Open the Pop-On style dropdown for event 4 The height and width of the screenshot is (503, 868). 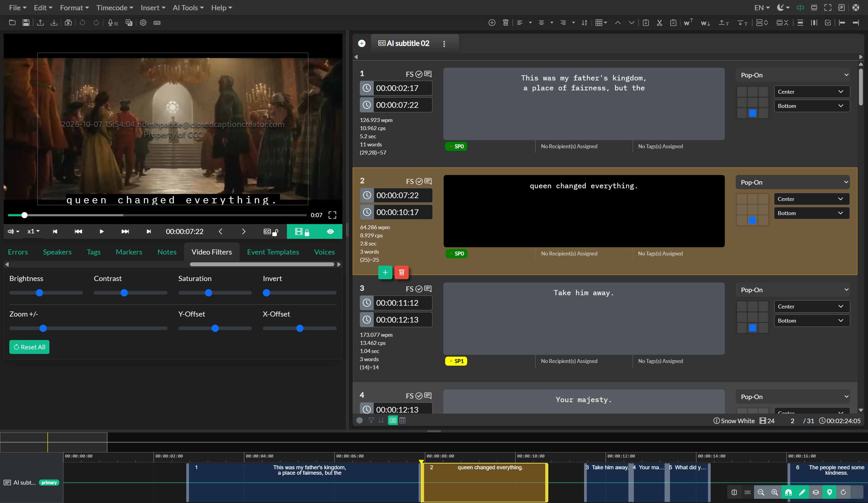point(793,397)
